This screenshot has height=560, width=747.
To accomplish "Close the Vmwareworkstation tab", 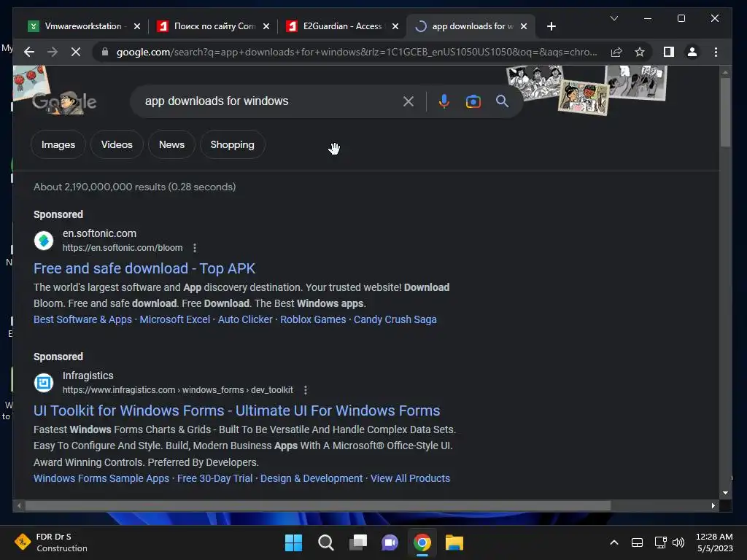I will (137, 26).
